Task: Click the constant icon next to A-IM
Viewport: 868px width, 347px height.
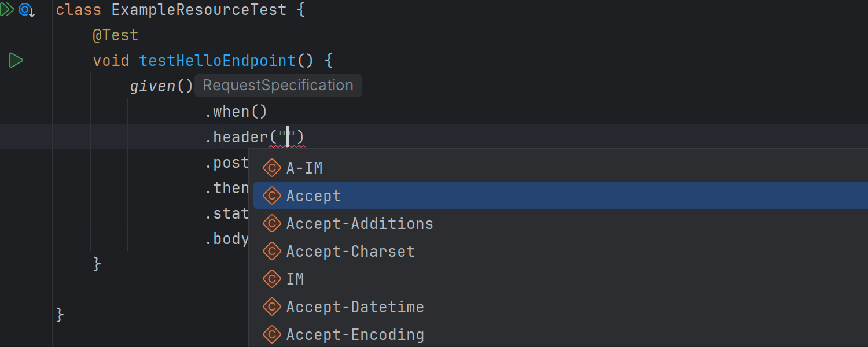Action: pyautogui.click(x=272, y=168)
